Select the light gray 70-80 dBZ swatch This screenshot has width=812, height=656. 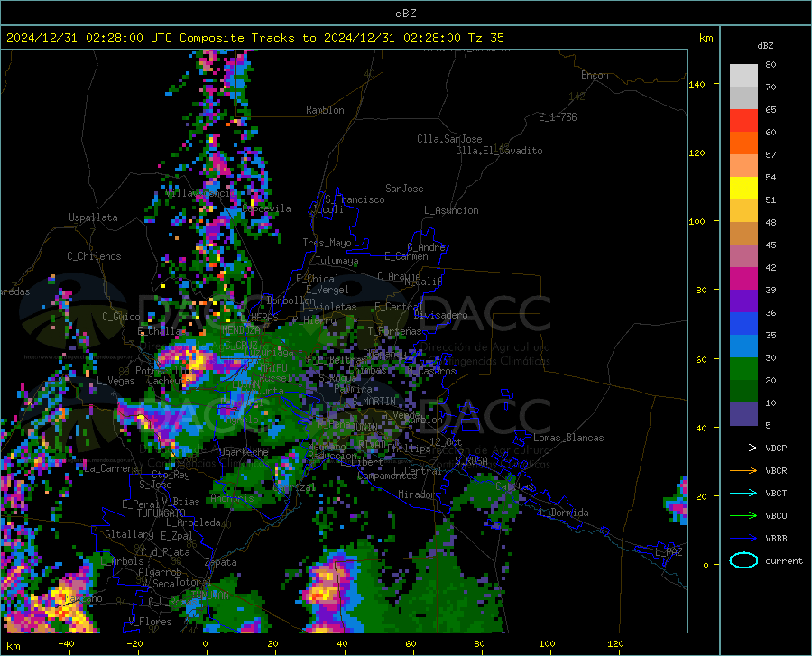[x=743, y=76]
